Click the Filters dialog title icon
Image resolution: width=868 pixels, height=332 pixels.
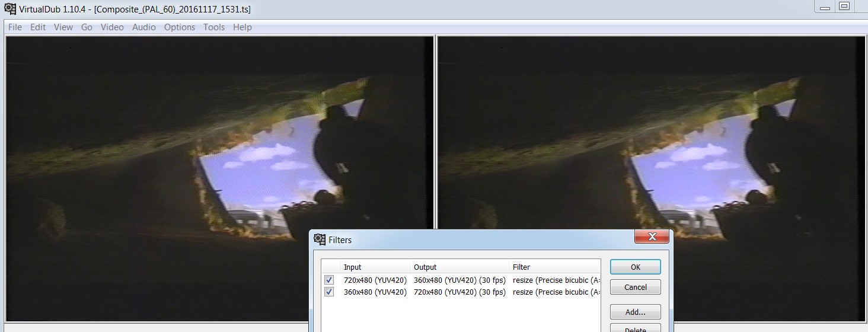[x=320, y=240]
